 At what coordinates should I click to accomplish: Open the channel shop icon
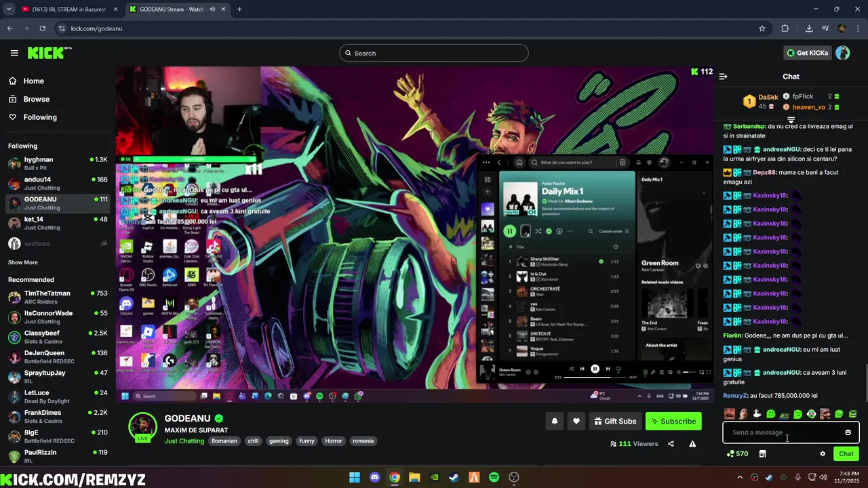(x=762, y=453)
